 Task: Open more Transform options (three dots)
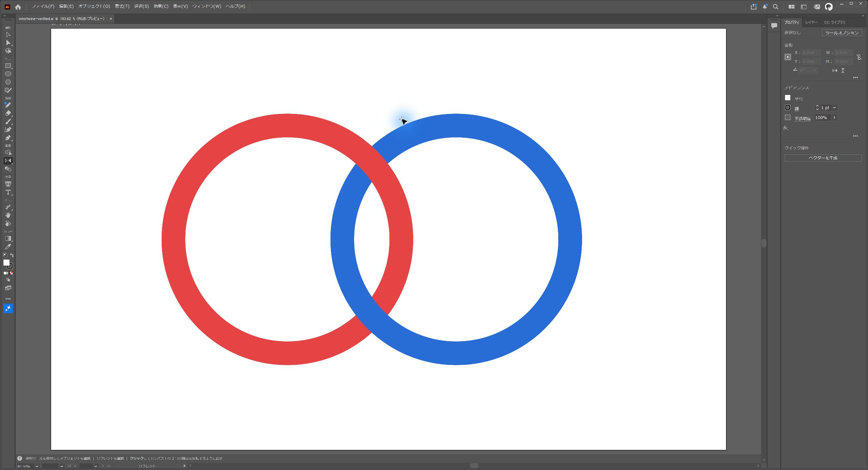tap(855, 78)
